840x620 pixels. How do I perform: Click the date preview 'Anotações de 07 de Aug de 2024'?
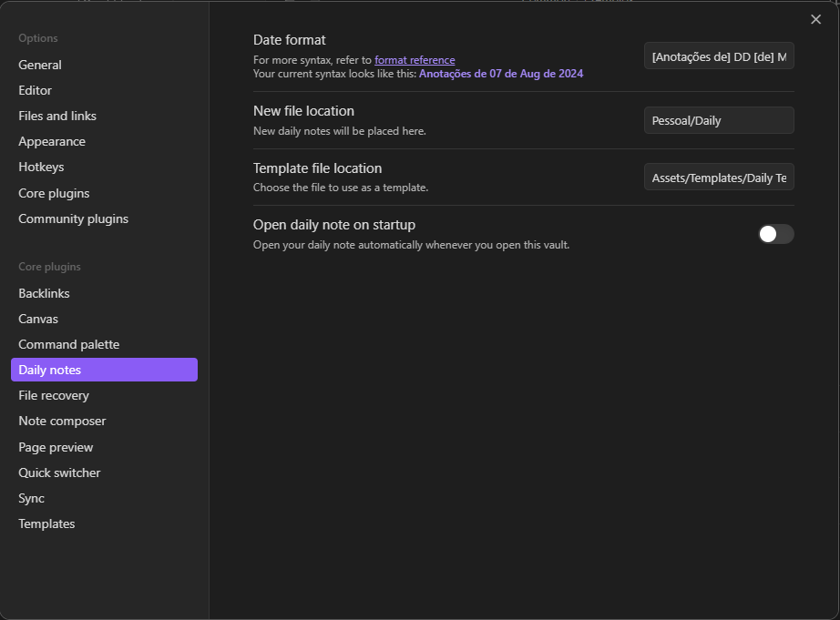pyautogui.click(x=501, y=74)
